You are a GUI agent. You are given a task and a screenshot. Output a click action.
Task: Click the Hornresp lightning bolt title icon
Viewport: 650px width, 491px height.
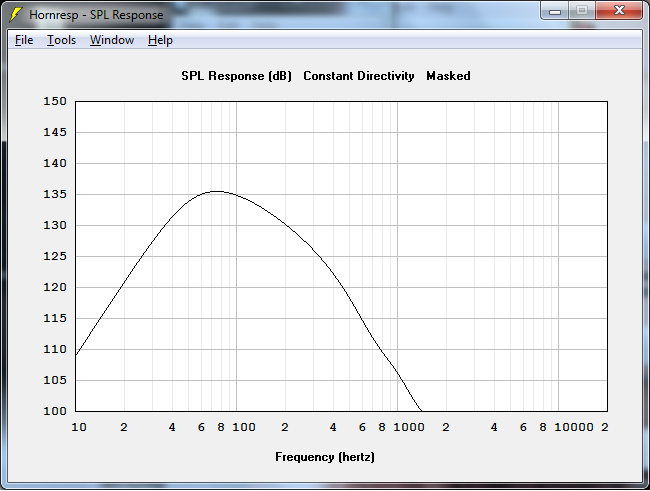(x=16, y=15)
